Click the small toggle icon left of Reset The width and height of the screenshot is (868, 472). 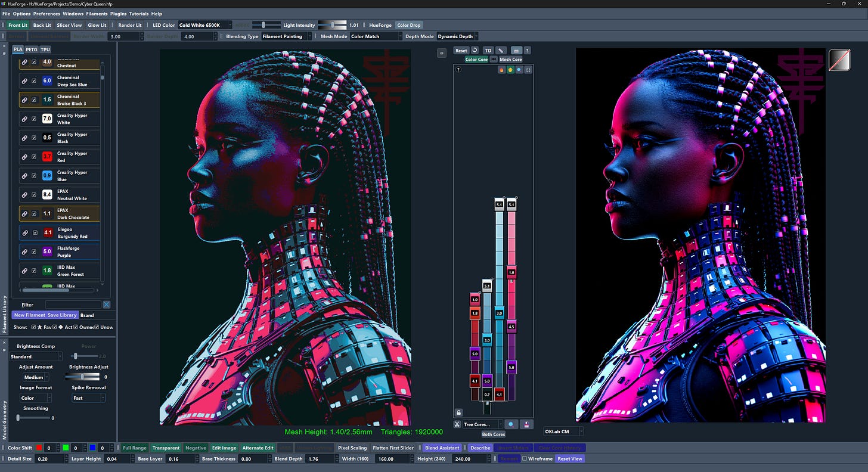pos(442,52)
